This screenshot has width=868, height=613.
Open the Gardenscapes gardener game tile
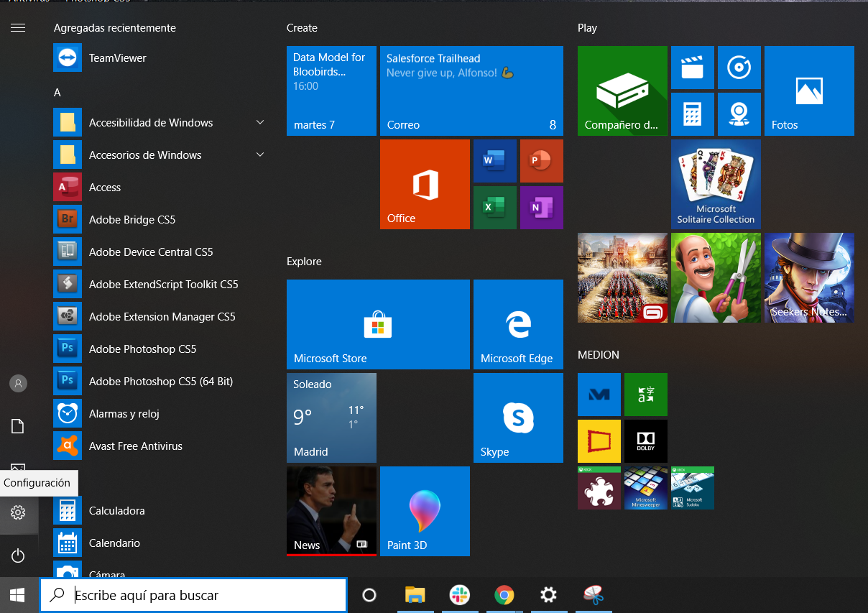coord(716,277)
